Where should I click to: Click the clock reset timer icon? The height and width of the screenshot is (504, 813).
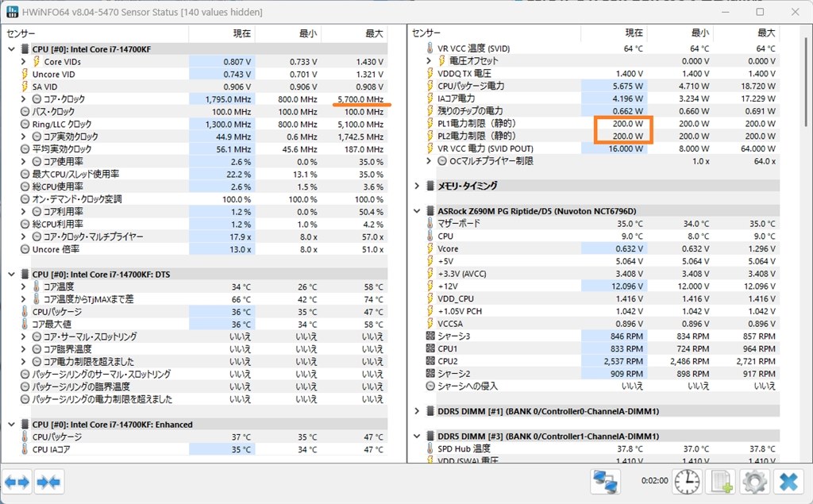(687, 482)
